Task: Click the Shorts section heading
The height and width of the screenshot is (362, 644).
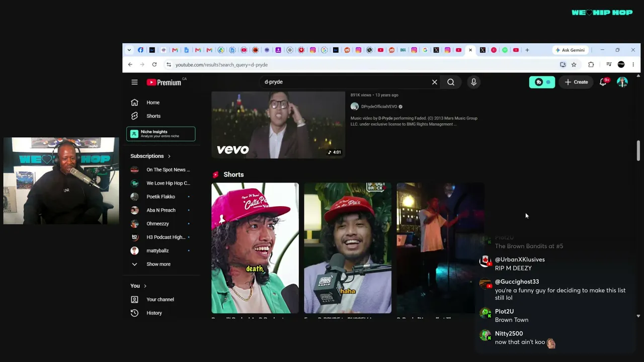Action: (x=233, y=174)
